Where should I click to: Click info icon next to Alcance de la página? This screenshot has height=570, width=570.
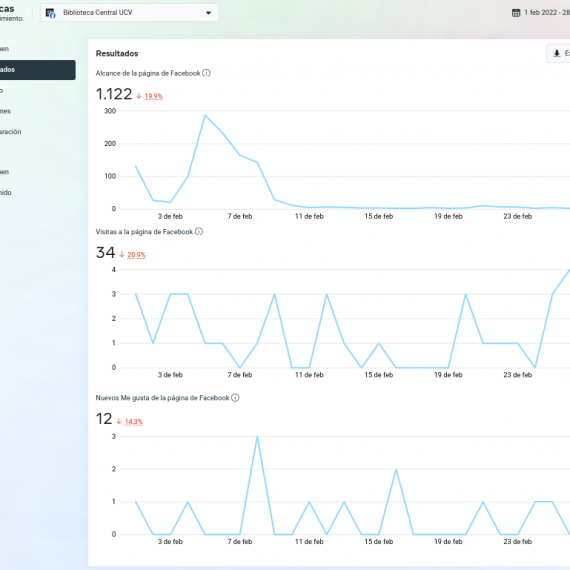pyautogui.click(x=206, y=73)
